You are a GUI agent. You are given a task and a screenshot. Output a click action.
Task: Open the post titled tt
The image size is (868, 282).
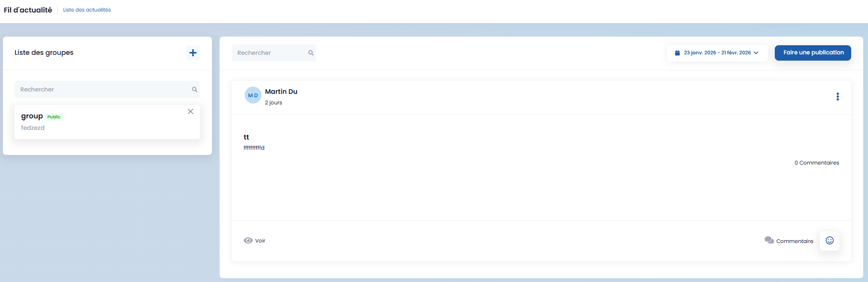(246, 137)
